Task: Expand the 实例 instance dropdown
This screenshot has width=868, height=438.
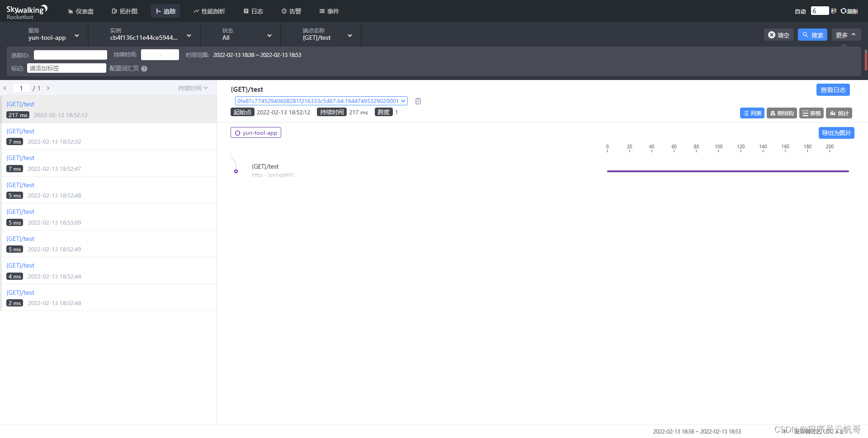Action: [150, 34]
